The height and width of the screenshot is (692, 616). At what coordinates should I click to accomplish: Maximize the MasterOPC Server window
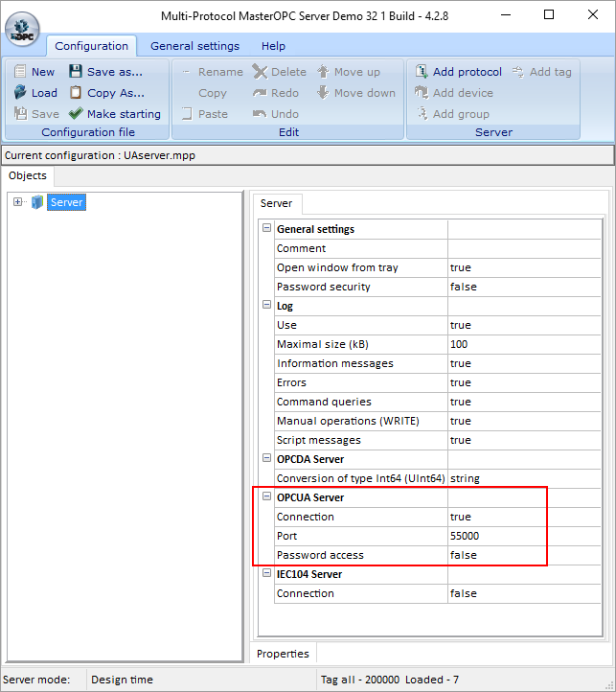pyautogui.click(x=549, y=14)
